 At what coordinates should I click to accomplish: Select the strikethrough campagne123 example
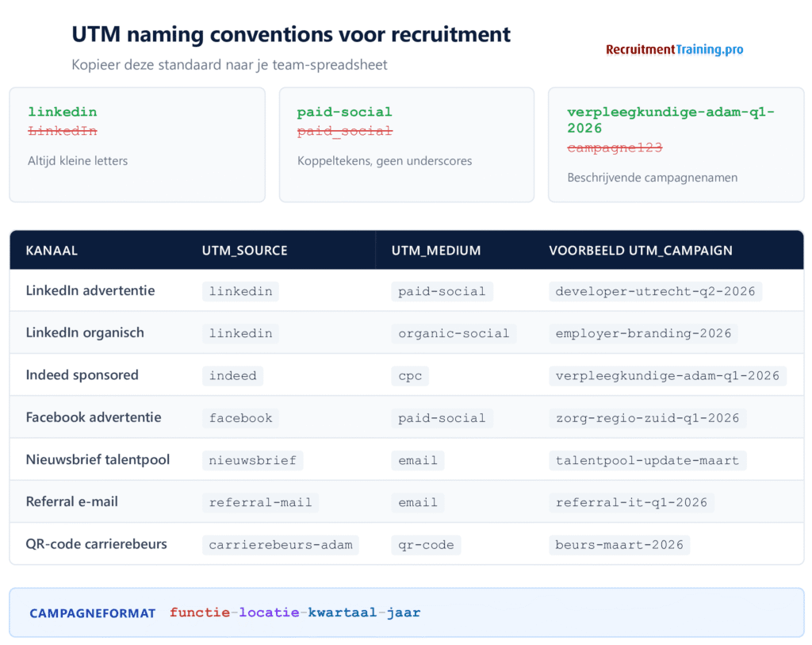[x=615, y=148]
